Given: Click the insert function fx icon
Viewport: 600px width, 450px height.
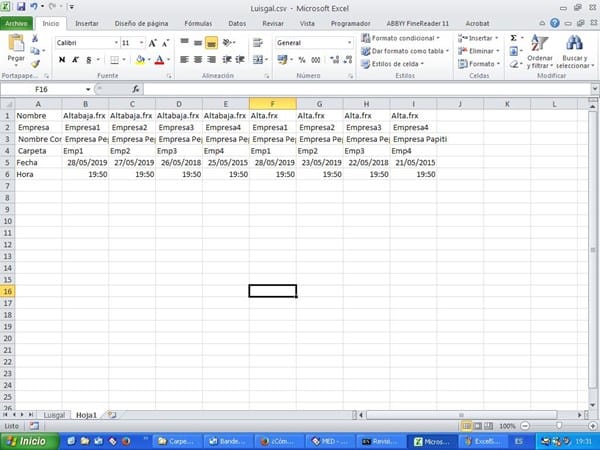Looking at the screenshot, I should (x=135, y=90).
